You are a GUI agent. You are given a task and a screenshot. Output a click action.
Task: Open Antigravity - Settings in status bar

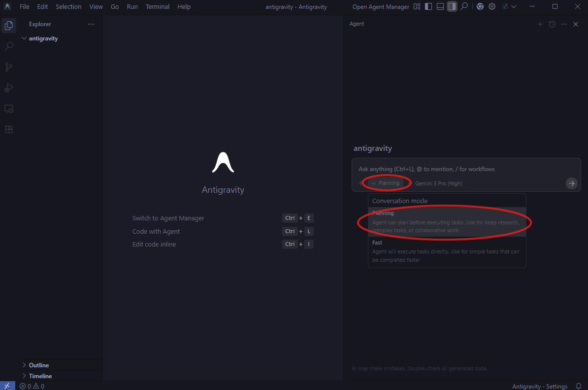click(540, 386)
